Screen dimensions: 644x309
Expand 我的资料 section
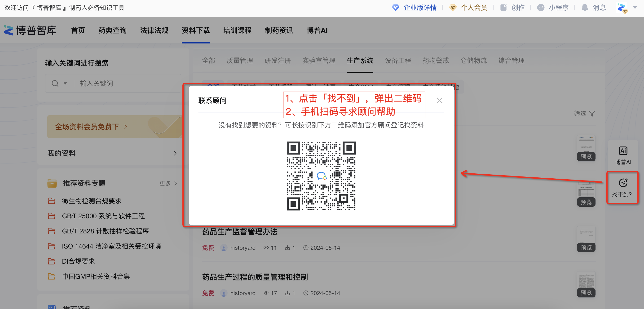click(x=112, y=153)
